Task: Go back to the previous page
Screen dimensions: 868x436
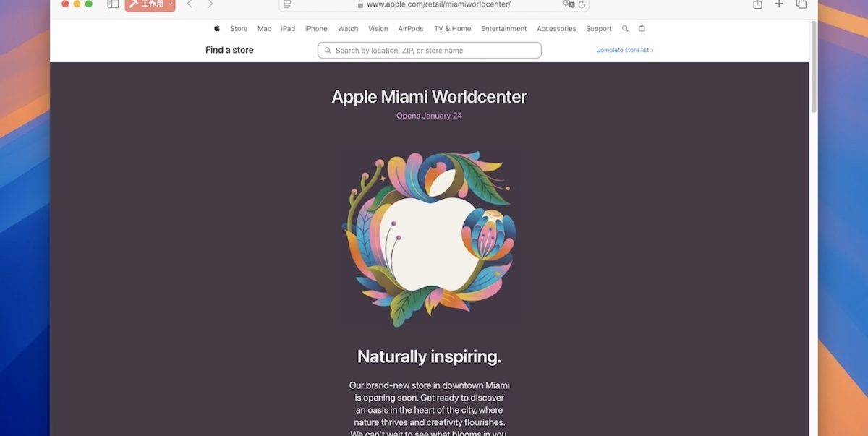Action: [x=190, y=4]
